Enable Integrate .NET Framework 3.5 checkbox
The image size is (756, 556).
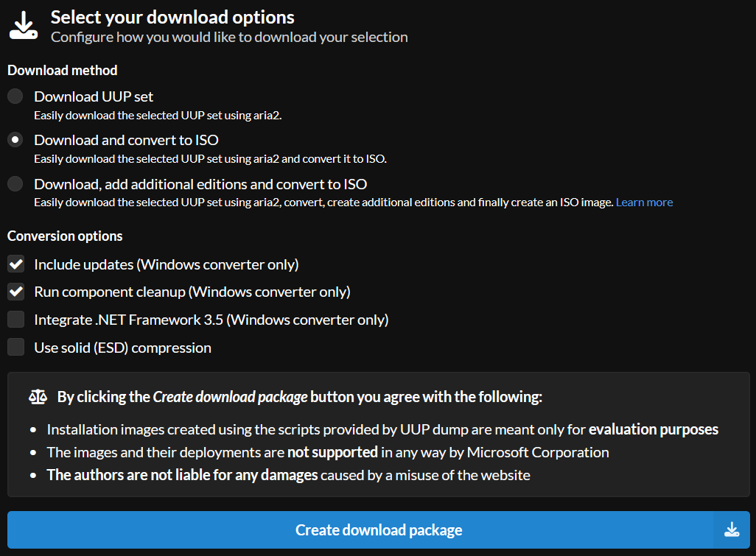click(16, 320)
